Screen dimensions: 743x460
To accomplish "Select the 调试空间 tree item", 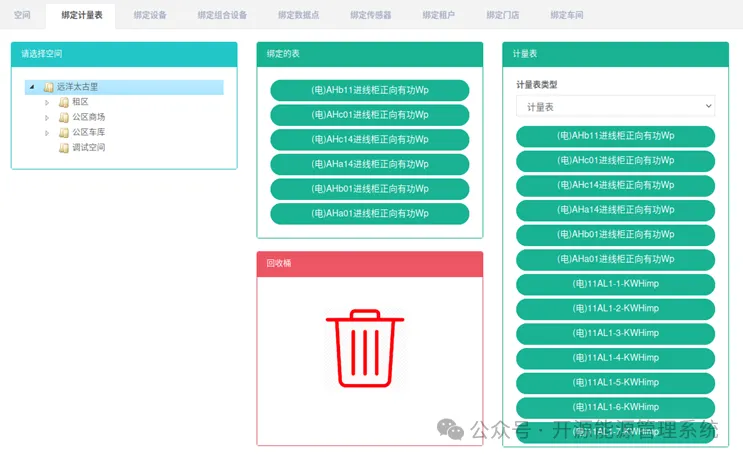I will pos(89,147).
